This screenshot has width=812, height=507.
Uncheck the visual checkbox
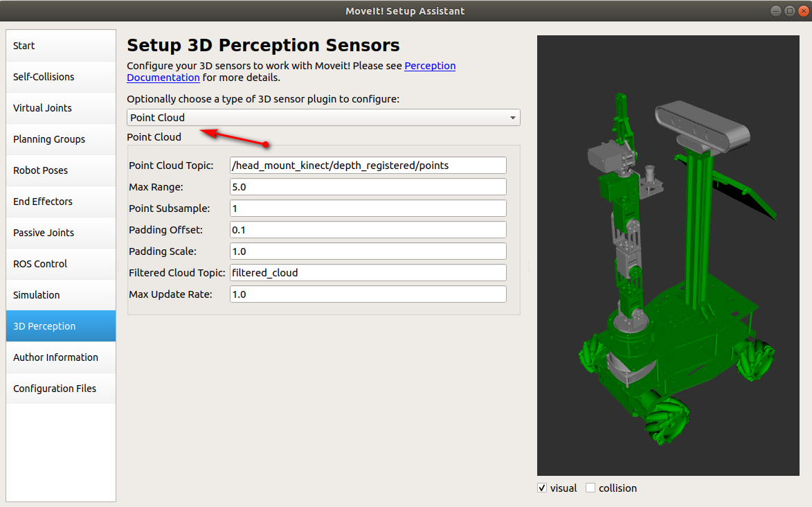(542, 488)
